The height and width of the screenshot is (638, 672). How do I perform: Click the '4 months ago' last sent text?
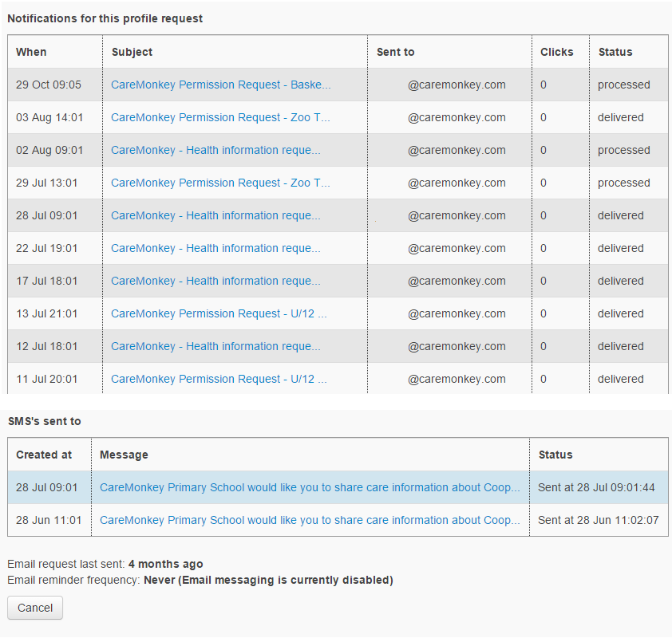click(x=165, y=565)
